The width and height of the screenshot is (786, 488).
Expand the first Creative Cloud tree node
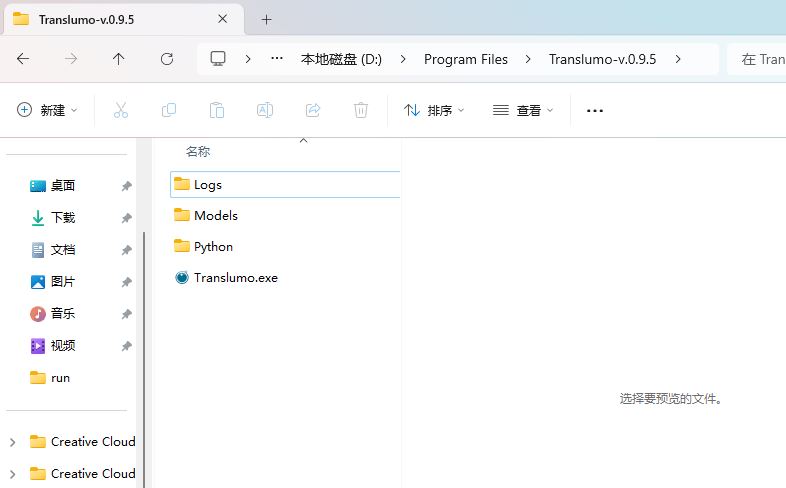(12, 442)
